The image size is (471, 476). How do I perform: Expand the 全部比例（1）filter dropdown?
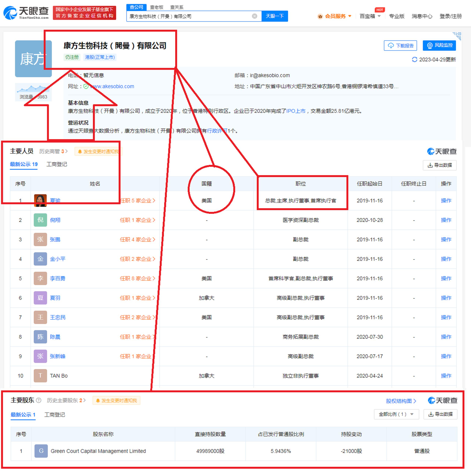396,414
